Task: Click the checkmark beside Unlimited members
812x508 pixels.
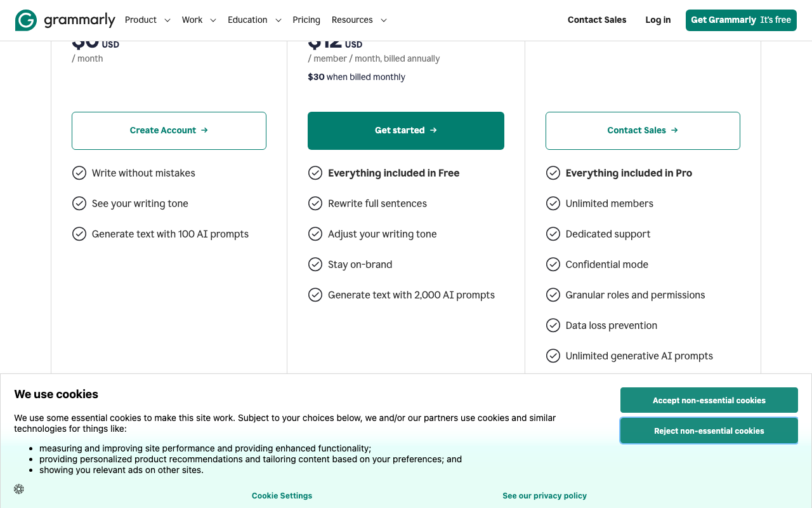Action: point(553,203)
